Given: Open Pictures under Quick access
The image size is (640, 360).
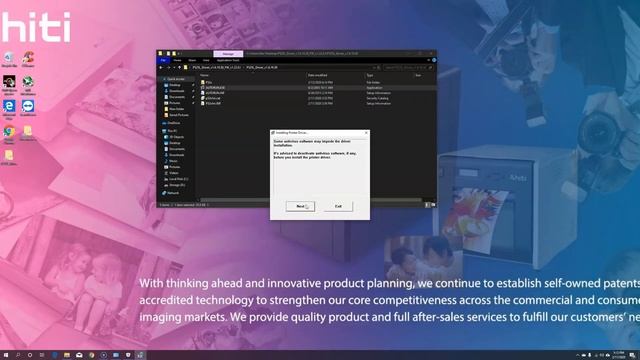Looking at the screenshot, I should pyautogui.click(x=175, y=103).
